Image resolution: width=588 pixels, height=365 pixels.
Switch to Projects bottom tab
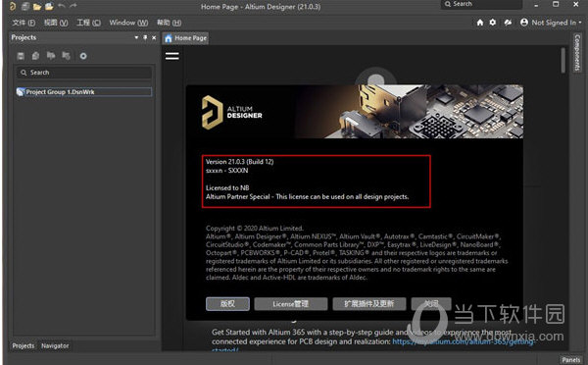pyautogui.click(x=24, y=345)
